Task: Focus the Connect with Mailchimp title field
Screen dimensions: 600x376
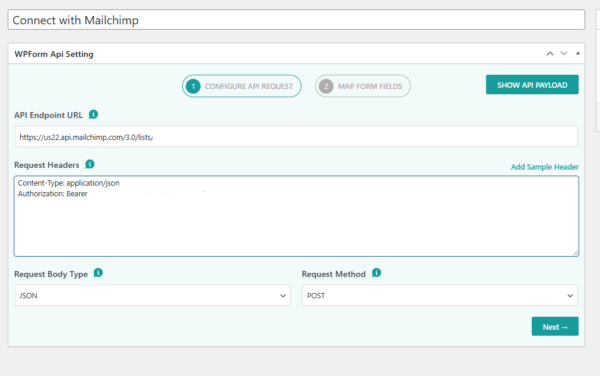Action: point(296,20)
